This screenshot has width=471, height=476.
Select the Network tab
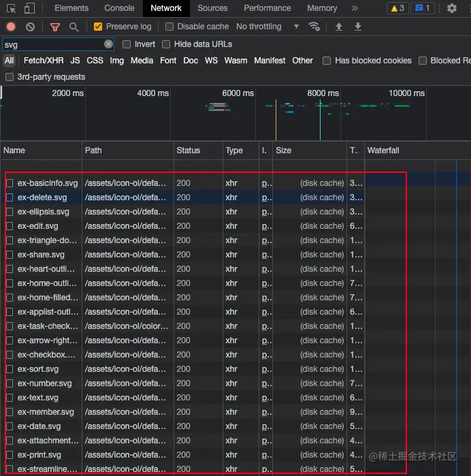pos(166,8)
